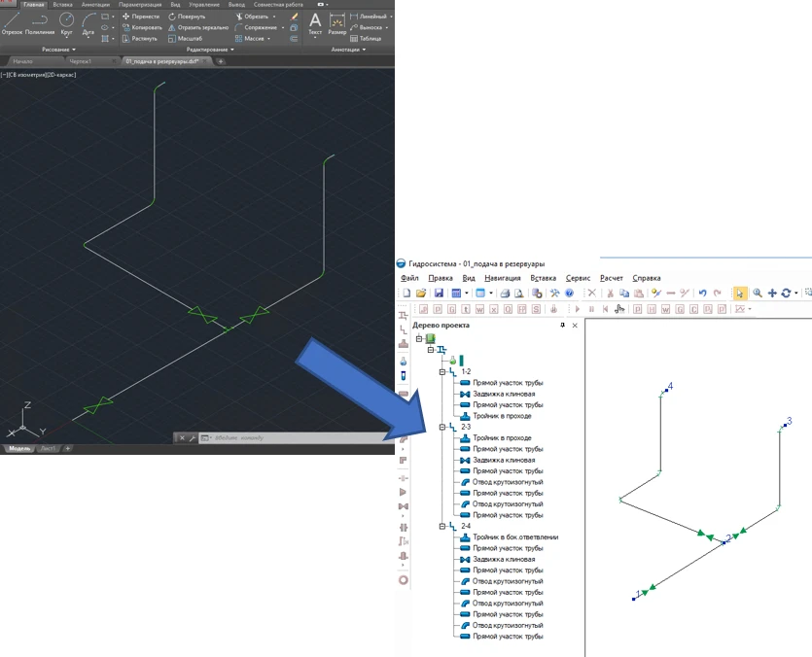Collapse the 2-3 branch in project tree
This screenshot has width=812, height=657.
click(441, 427)
